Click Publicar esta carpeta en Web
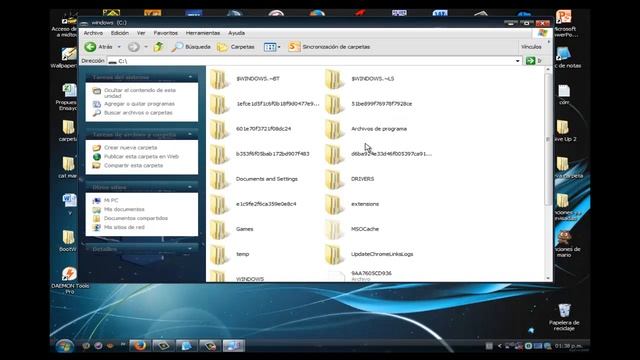This screenshot has width=640, height=360. 141,157
